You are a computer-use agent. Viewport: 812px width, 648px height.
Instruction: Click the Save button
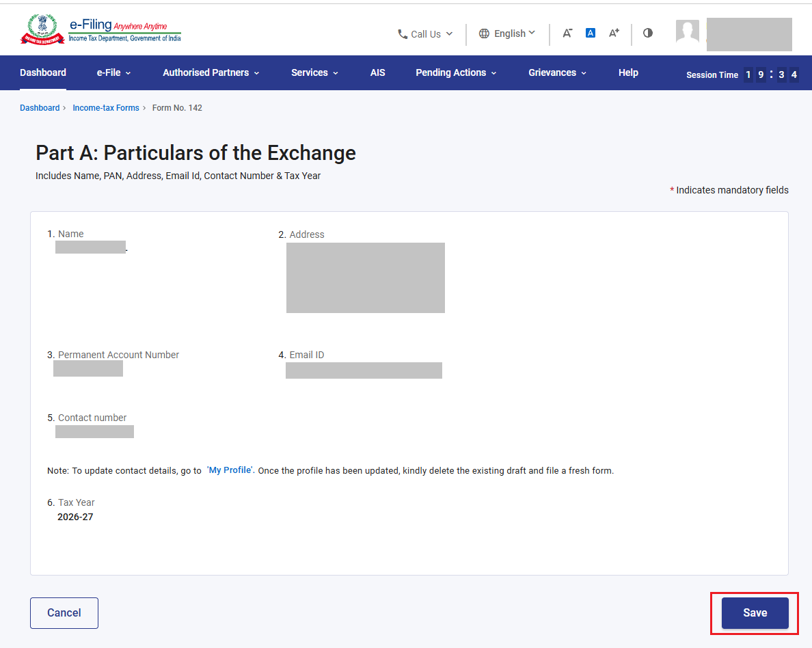[x=755, y=612]
